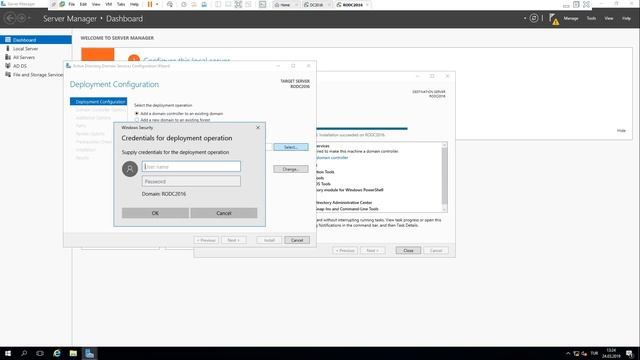Viewport: 640px width, 360px height.
Task: Click Server Manager taskbar icon
Action: (89, 353)
